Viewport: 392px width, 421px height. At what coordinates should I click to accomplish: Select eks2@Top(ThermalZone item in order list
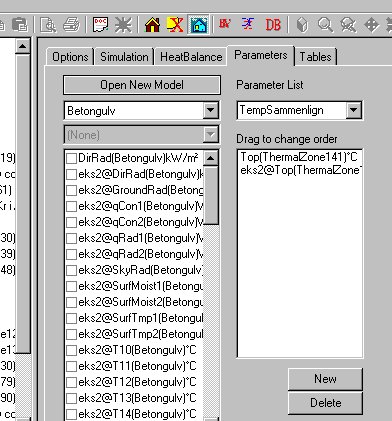pyautogui.click(x=300, y=170)
